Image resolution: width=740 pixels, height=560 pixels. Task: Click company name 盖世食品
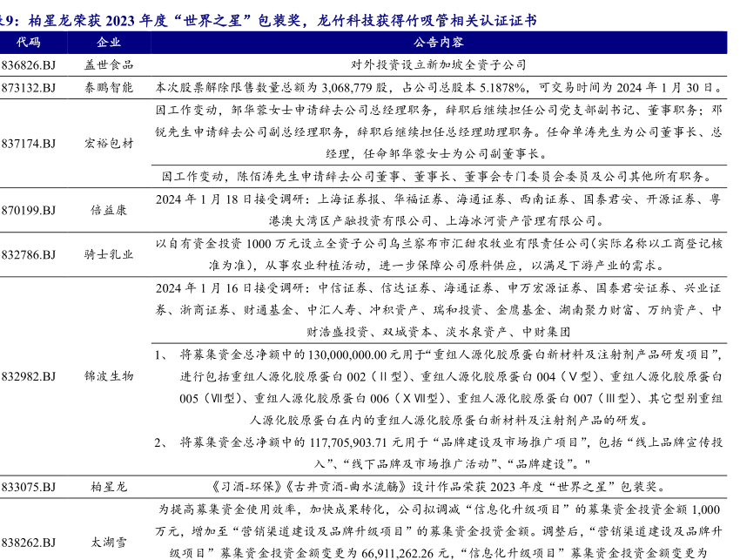[x=109, y=65]
